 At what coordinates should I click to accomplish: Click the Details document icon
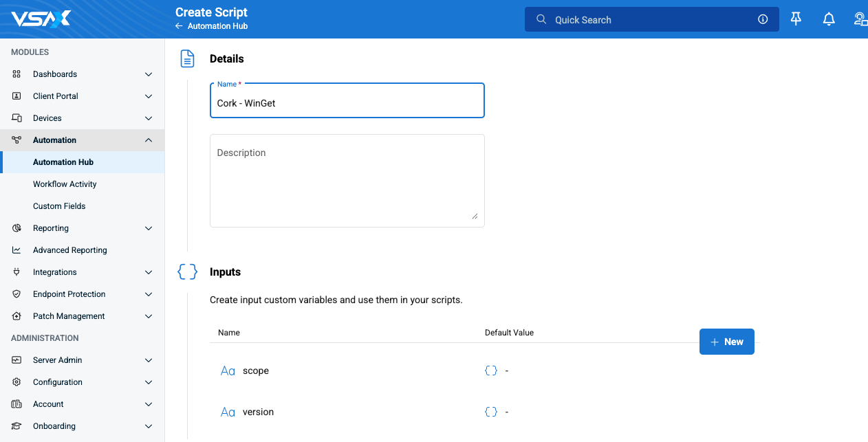(187, 58)
